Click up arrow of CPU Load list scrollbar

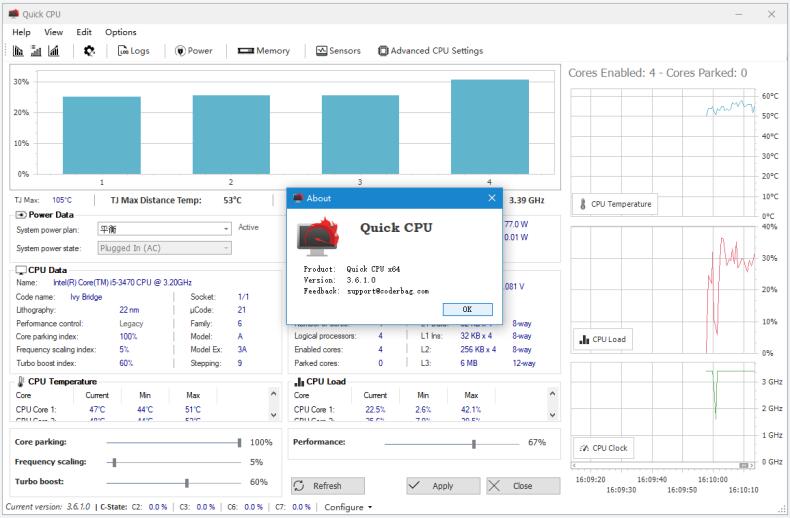(553, 394)
